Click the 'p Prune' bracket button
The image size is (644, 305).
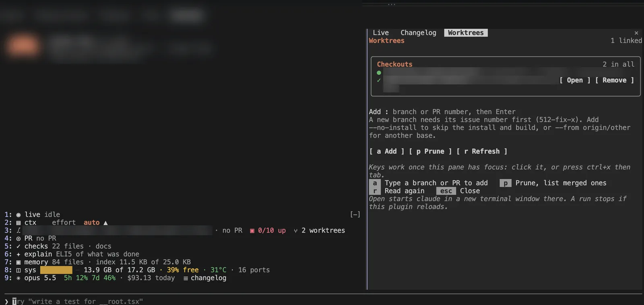tap(430, 151)
